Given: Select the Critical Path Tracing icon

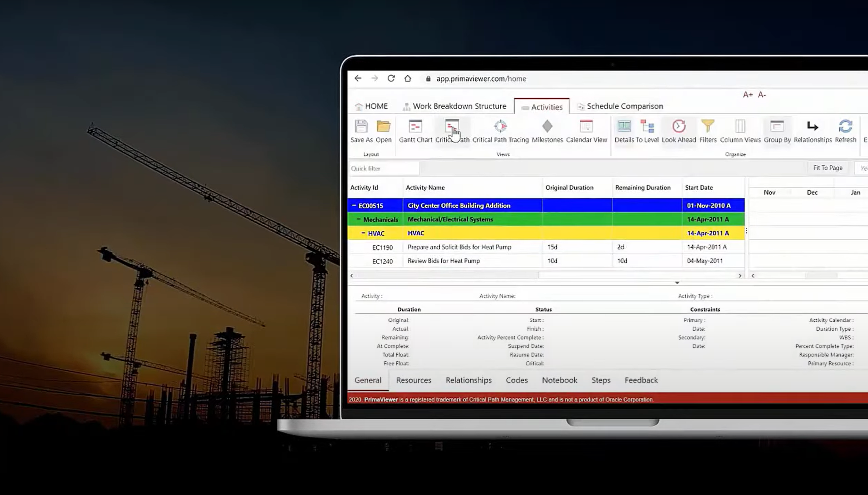Looking at the screenshot, I should (x=500, y=127).
